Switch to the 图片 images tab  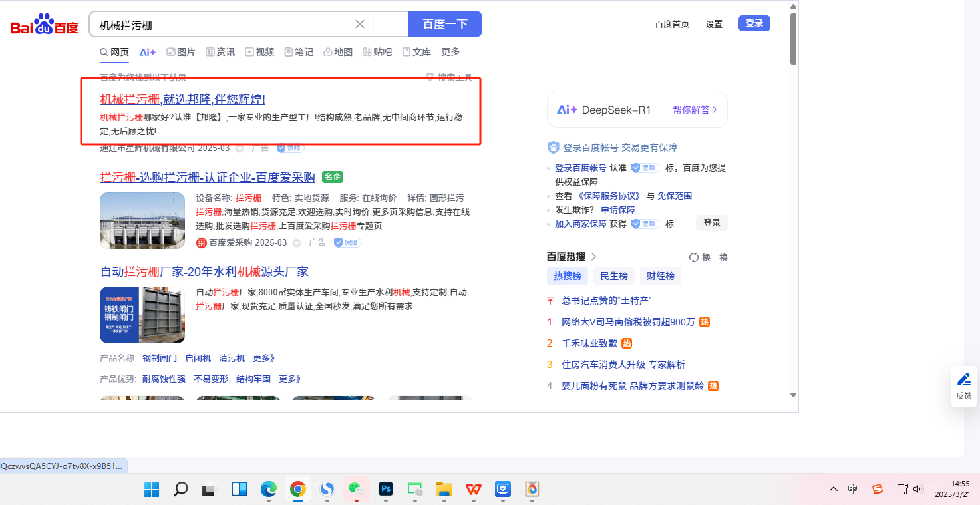pos(181,52)
